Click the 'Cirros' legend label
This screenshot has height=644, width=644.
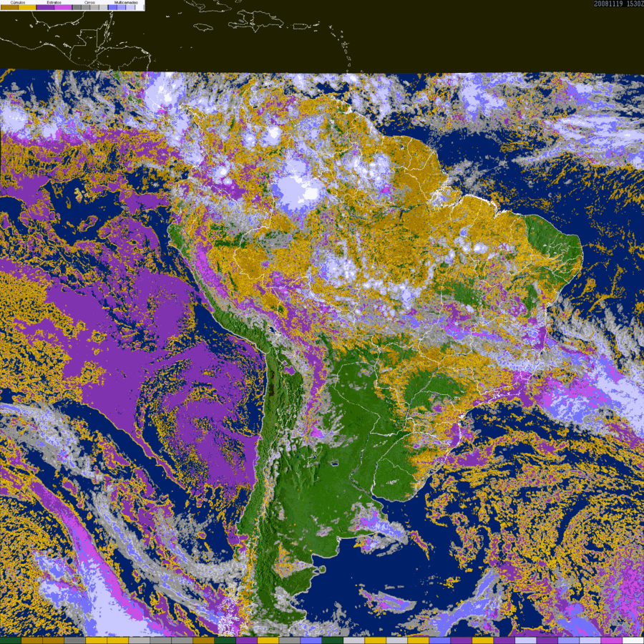pos(89,2)
